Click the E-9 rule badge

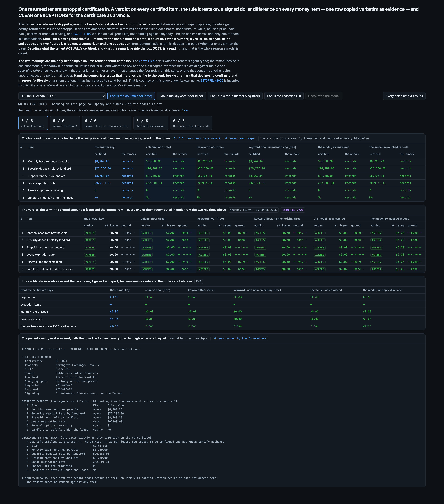click(198, 281)
